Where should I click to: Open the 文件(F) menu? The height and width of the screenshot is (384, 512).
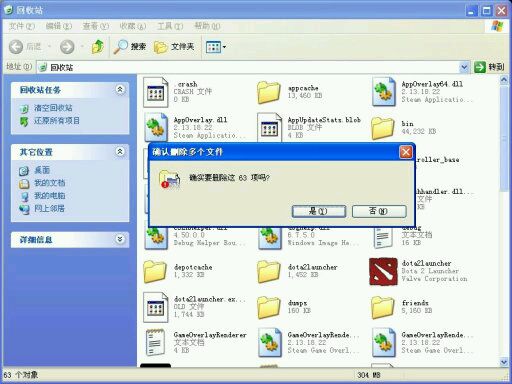point(22,26)
